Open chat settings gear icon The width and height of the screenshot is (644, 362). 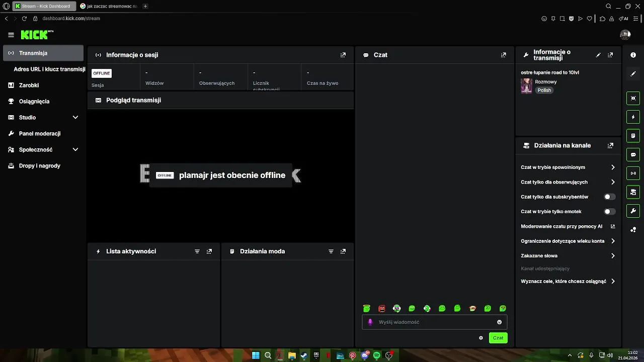coord(481,338)
